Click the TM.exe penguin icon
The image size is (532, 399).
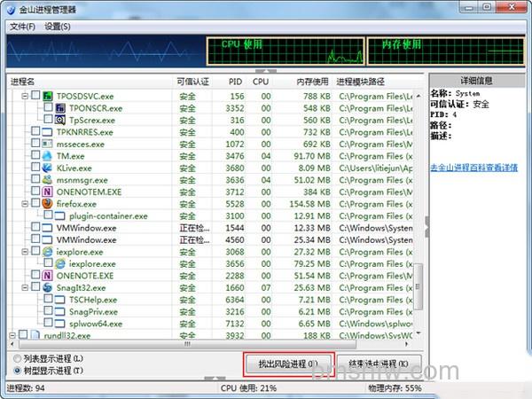tap(47, 156)
